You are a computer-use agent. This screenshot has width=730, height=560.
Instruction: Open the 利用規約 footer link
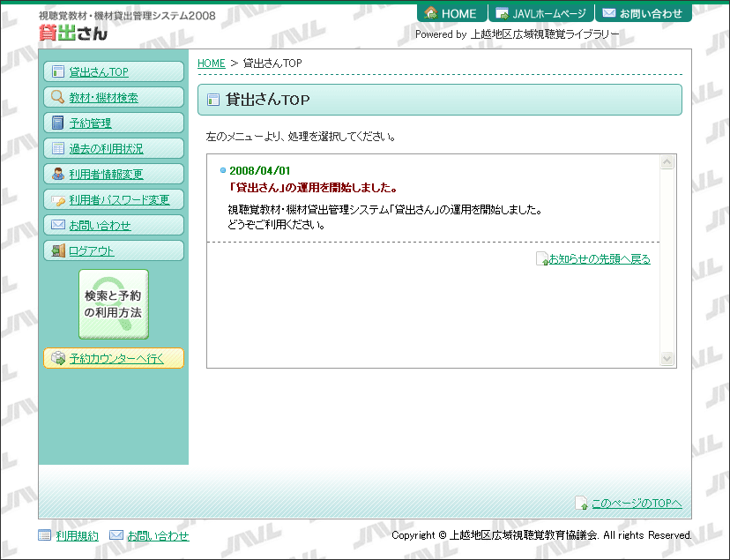77,535
